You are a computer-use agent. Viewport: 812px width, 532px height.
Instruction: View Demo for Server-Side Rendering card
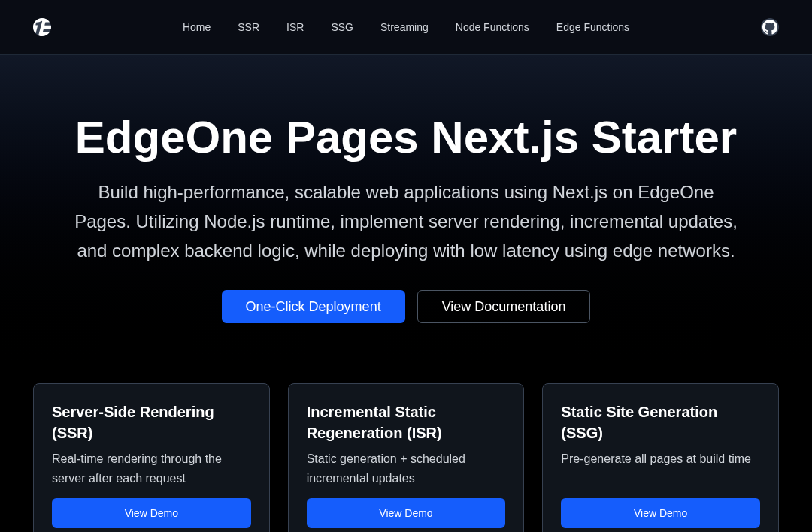click(x=151, y=513)
